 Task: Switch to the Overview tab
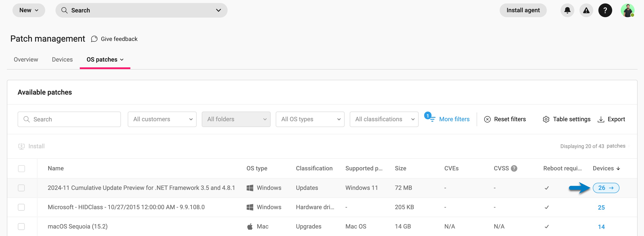(x=26, y=59)
